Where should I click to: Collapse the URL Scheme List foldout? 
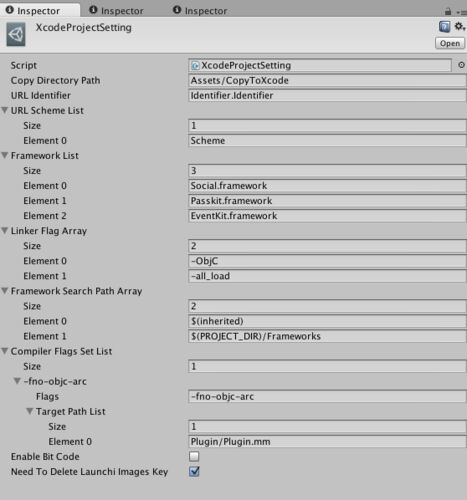[x=5, y=110]
